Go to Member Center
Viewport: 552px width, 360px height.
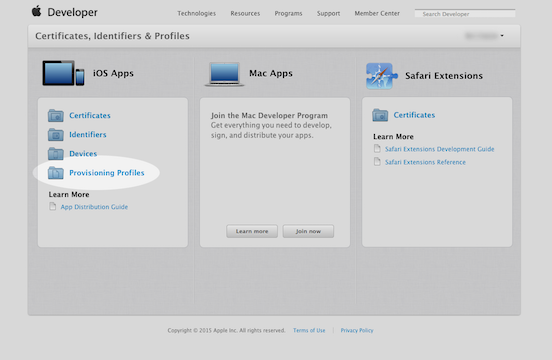377,13
